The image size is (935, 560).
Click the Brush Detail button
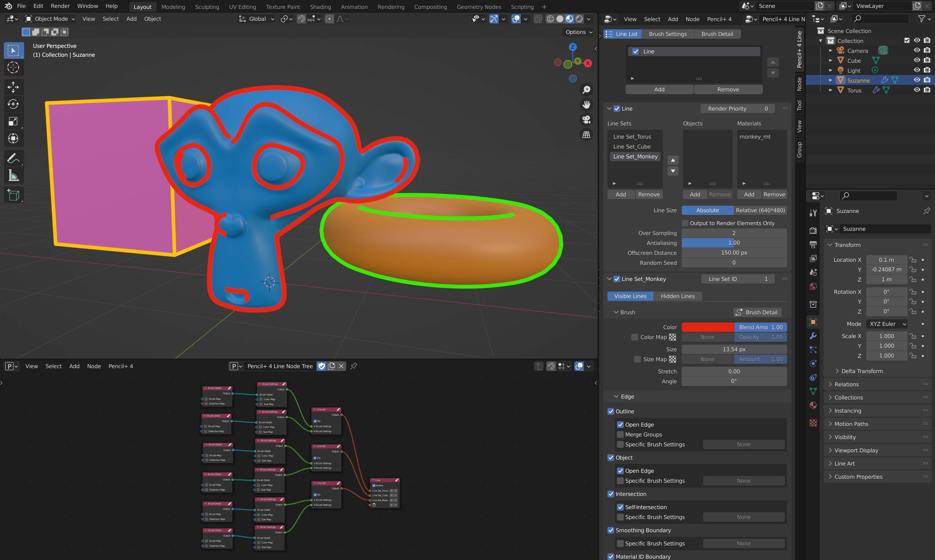757,312
